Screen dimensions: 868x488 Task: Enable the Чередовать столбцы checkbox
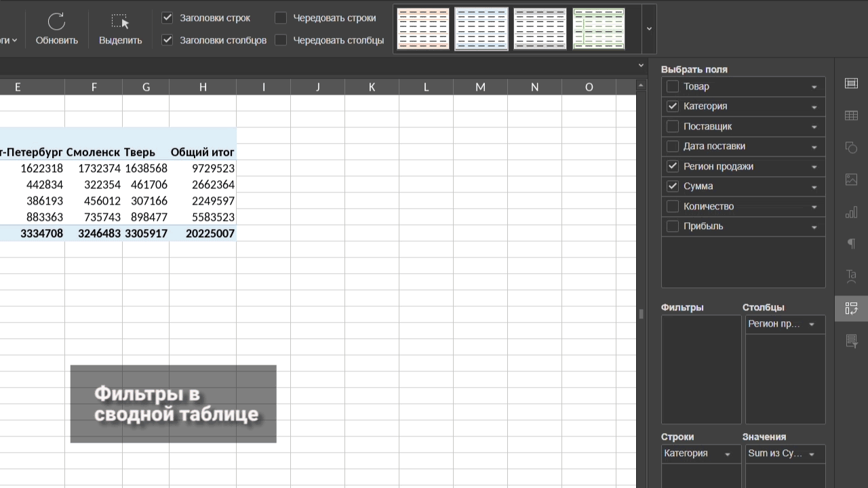(x=281, y=40)
